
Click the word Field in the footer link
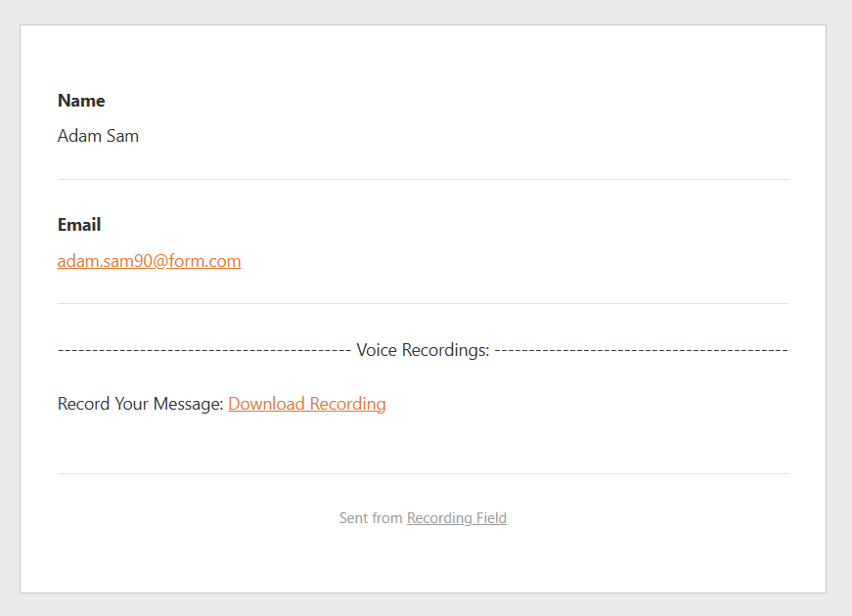point(489,518)
